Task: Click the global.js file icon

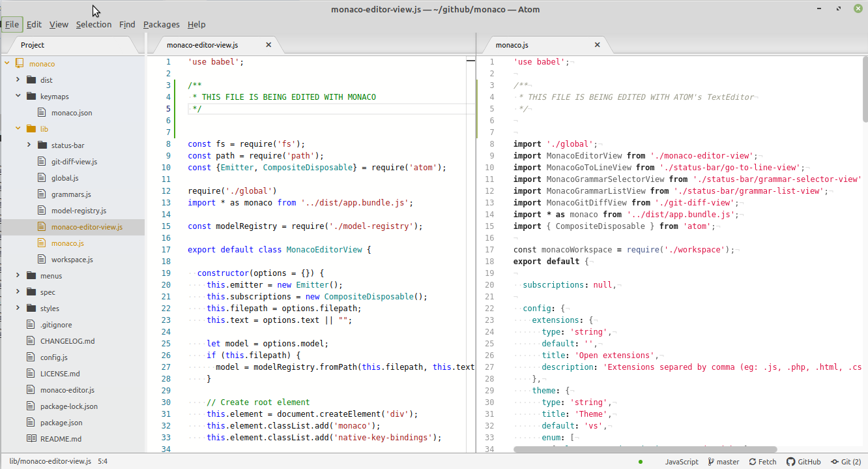Action: tap(42, 177)
